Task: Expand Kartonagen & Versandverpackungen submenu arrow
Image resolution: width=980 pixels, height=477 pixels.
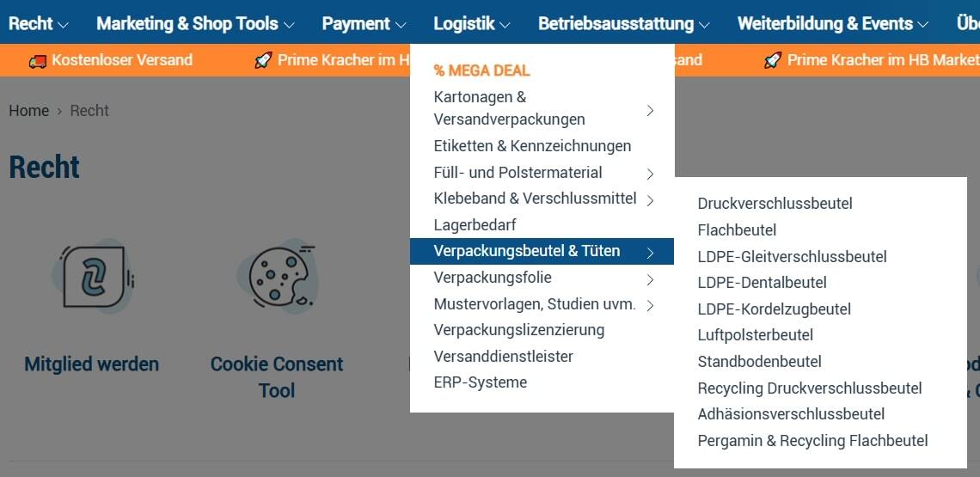Action: pyautogui.click(x=650, y=110)
